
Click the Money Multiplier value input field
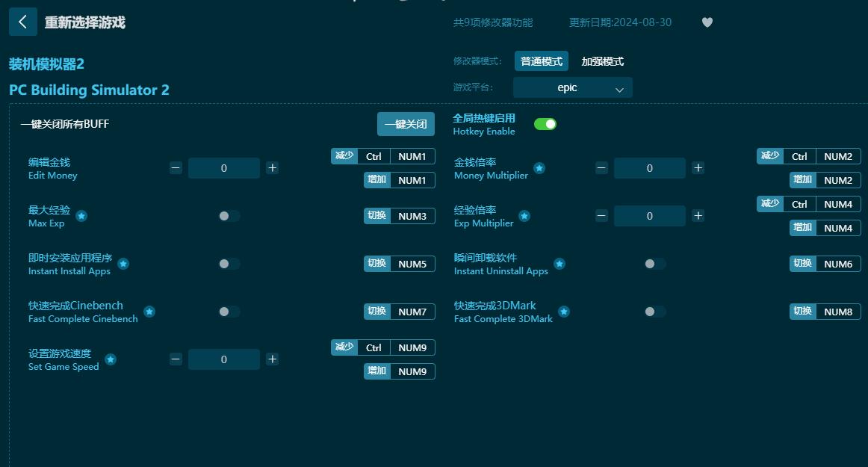click(650, 168)
